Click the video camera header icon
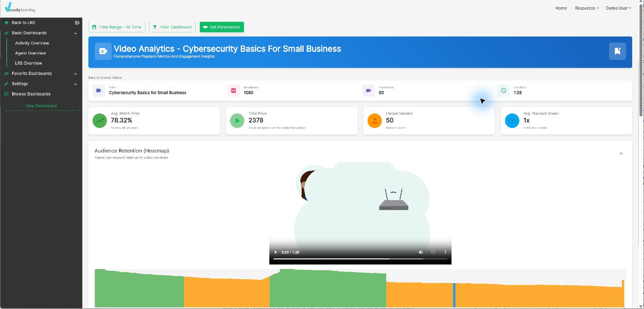Image resolution: width=644 pixels, height=309 pixels. [x=103, y=51]
